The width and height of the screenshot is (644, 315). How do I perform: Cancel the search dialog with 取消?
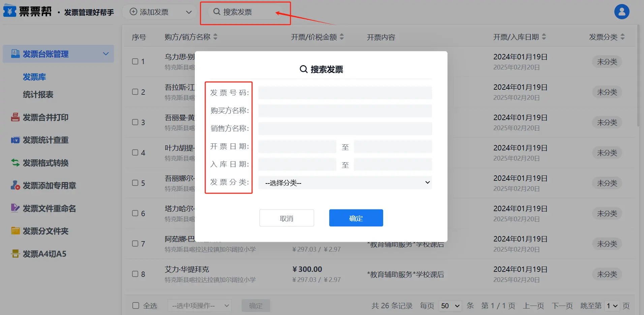[286, 218]
